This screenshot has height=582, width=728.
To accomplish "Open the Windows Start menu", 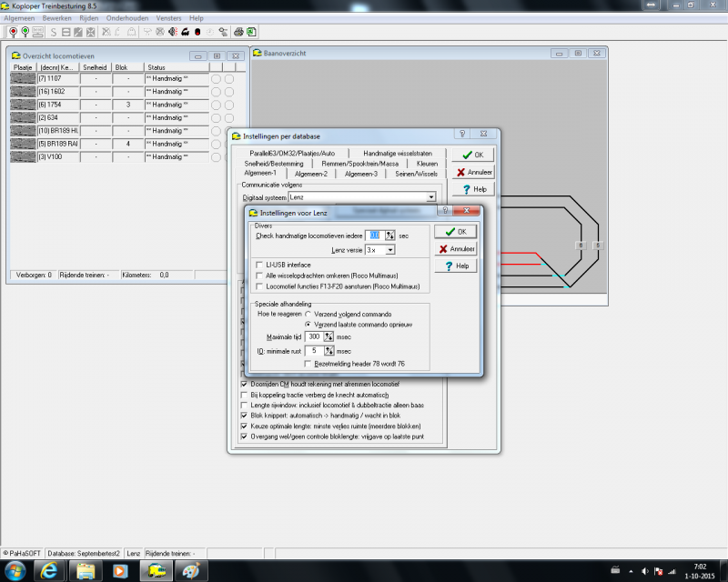I will (x=15, y=570).
